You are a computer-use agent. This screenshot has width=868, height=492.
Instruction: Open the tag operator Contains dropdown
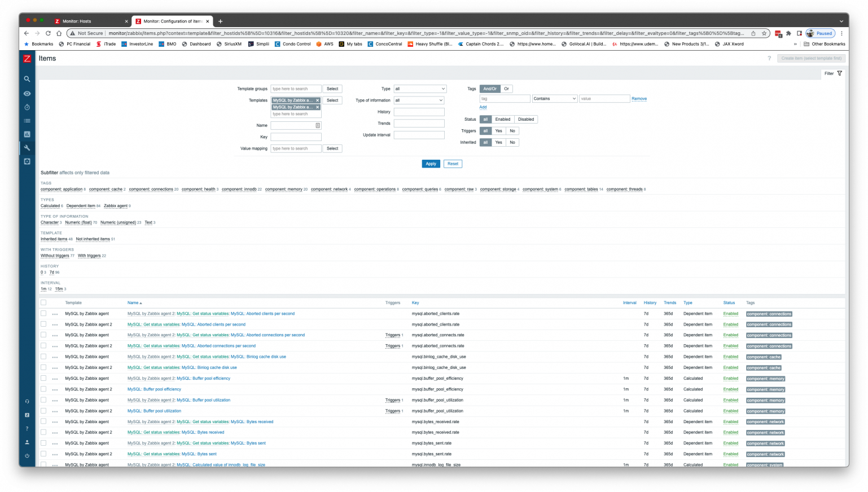coord(555,99)
